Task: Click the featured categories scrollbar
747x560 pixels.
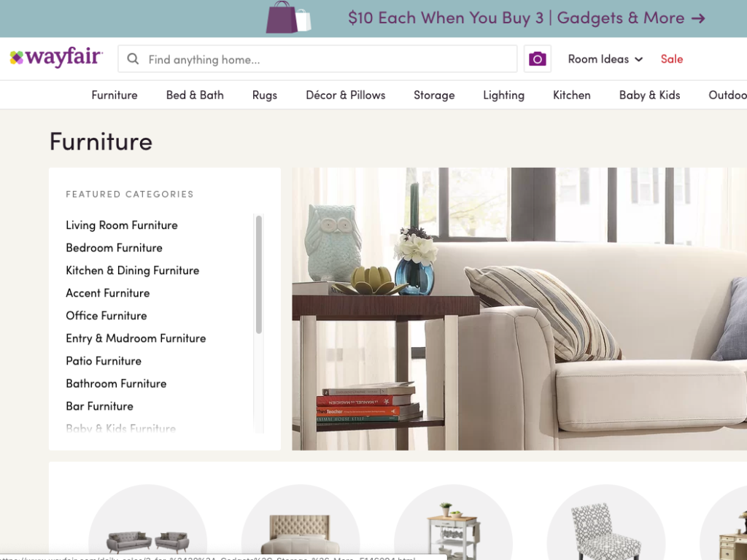Action: coord(259,274)
